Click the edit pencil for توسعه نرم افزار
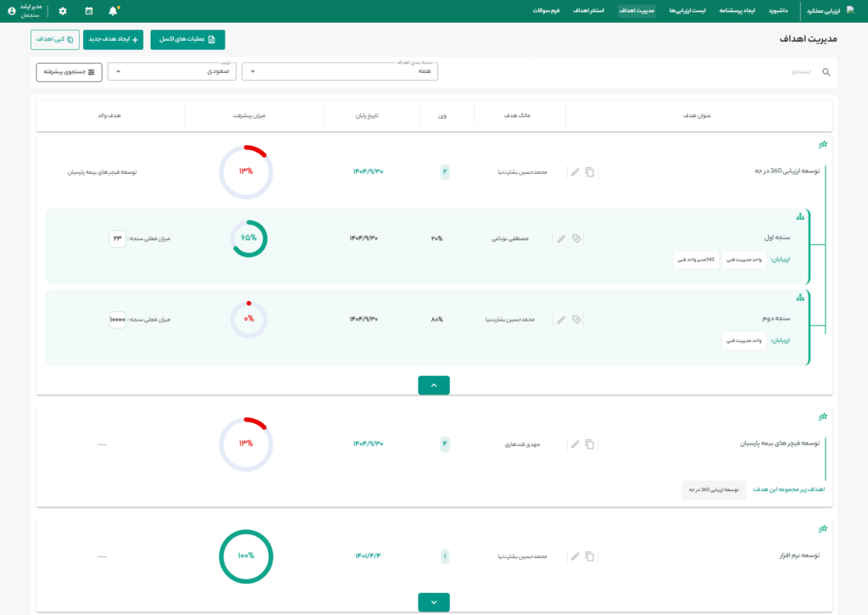Viewport: 868px width, 615px height. [576, 556]
